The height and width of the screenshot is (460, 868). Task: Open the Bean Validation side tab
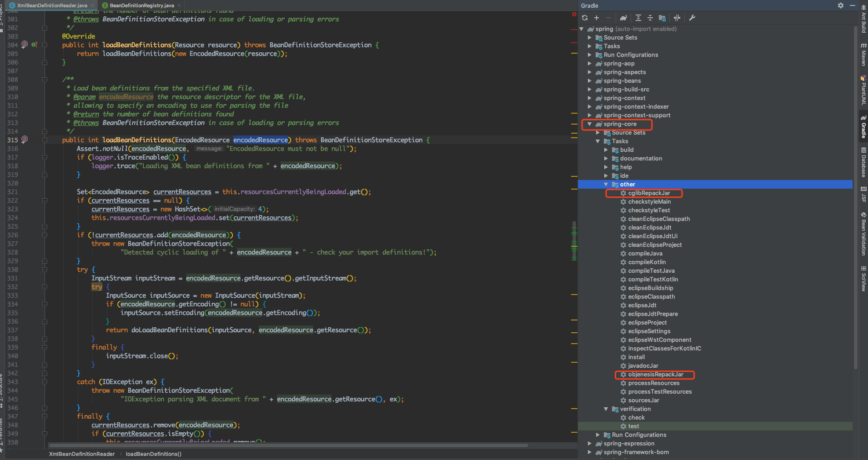[863, 234]
